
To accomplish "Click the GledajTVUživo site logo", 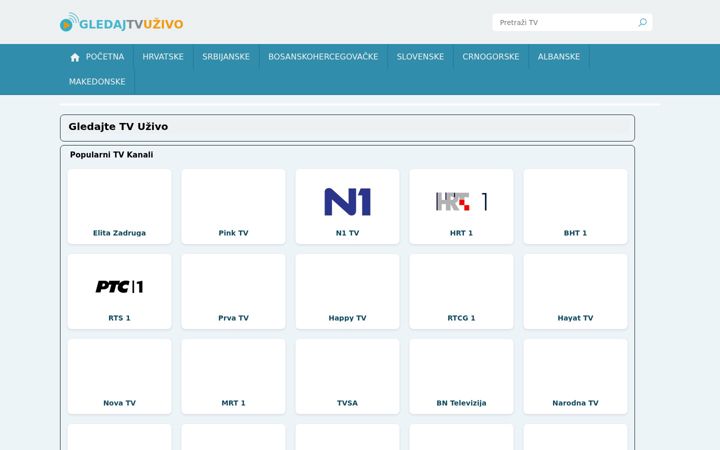I will (x=122, y=22).
